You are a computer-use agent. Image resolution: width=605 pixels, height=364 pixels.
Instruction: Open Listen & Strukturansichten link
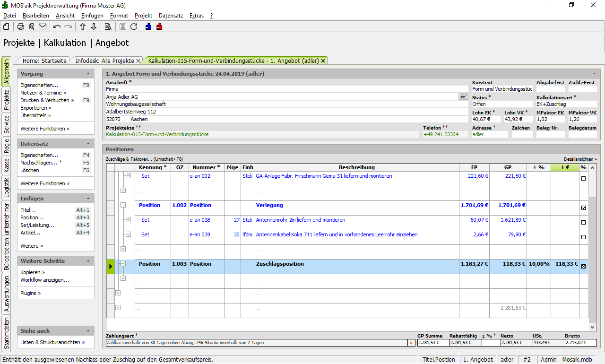click(52, 342)
